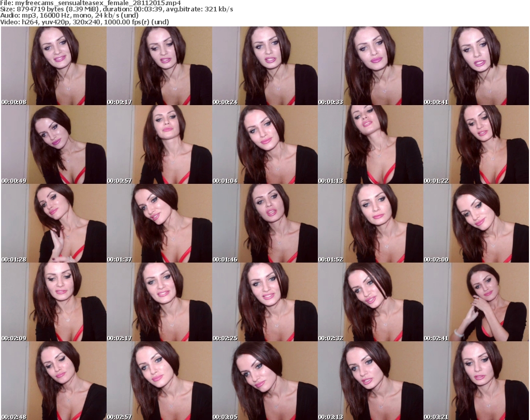Open the thumbnail at 00:01:46
Image resolution: width=530 pixels, height=420 pixels.
click(265, 223)
